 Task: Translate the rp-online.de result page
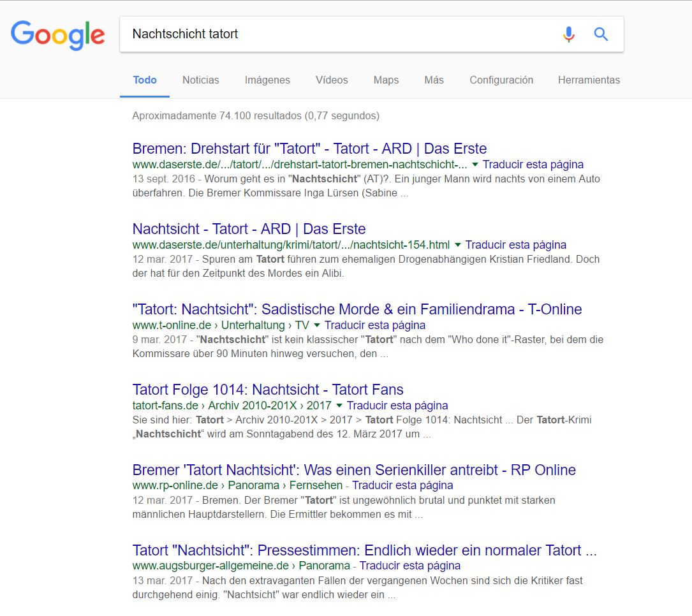tap(402, 485)
